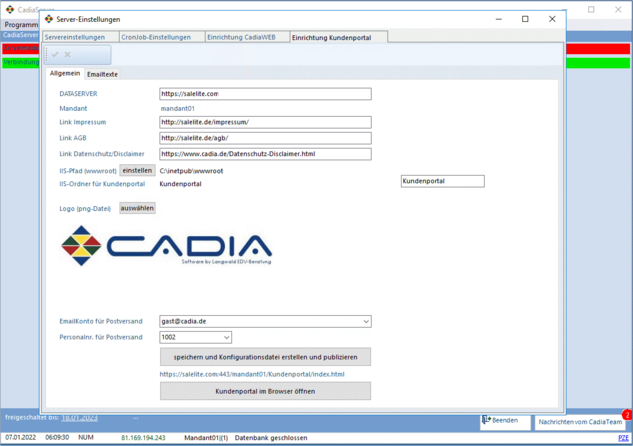Click the IP address 81.169.194.243 in status bar
Viewport: 633px width, 446px height.
tap(143, 438)
